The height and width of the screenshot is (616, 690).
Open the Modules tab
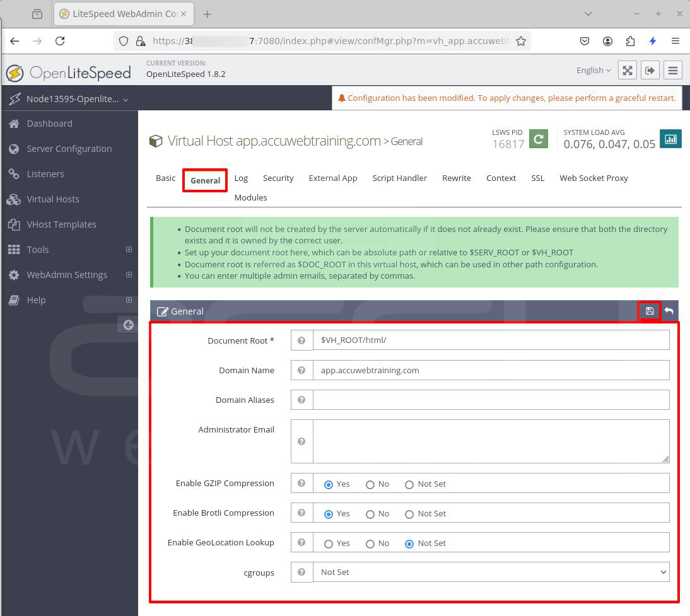pyautogui.click(x=250, y=197)
